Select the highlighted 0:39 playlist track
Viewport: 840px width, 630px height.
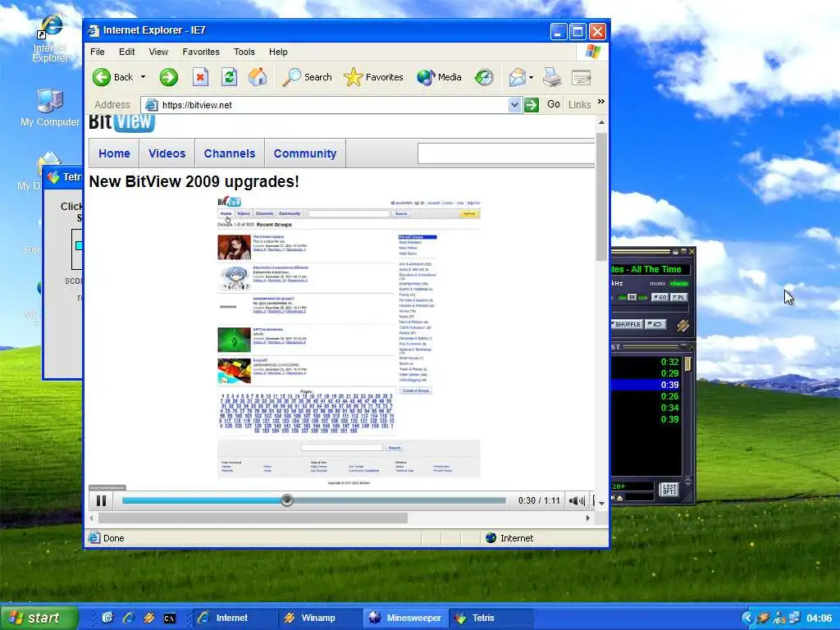pos(646,386)
